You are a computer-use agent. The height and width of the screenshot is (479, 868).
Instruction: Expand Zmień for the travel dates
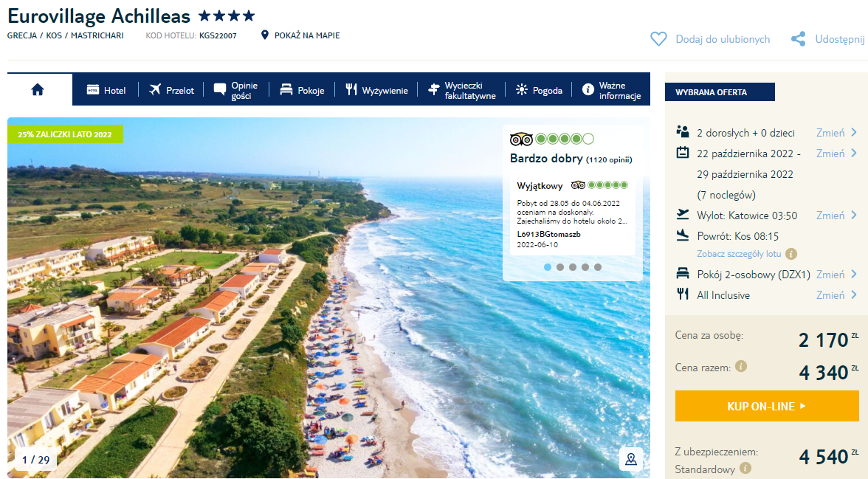[836, 154]
